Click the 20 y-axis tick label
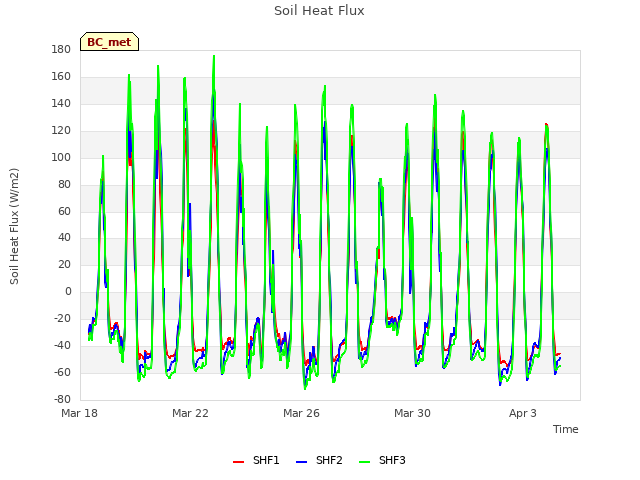Image resolution: width=640 pixels, height=480 pixels. pyautogui.click(x=64, y=264)
